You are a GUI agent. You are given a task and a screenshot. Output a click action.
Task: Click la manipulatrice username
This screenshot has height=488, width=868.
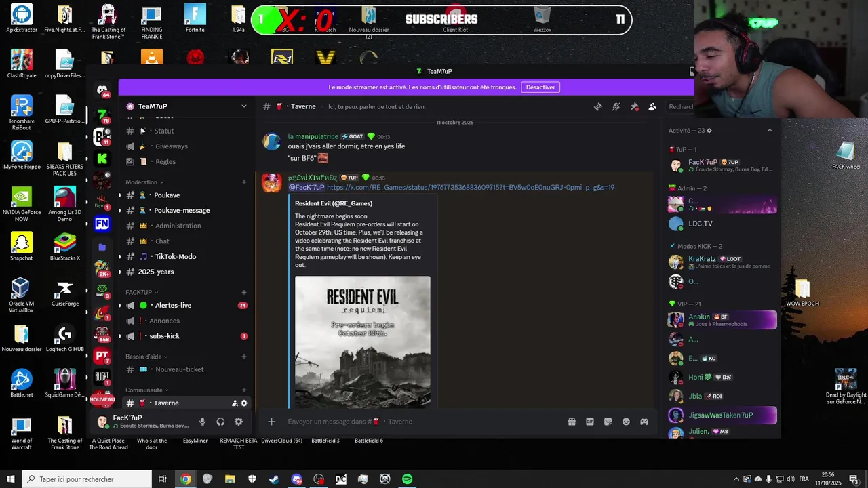(313, 136)
